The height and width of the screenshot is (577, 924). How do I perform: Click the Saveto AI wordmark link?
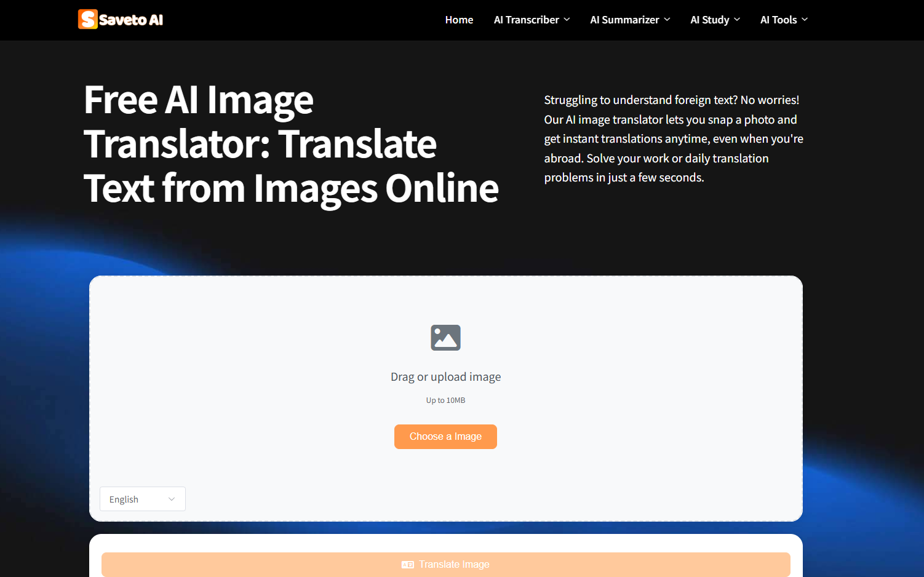132,19
